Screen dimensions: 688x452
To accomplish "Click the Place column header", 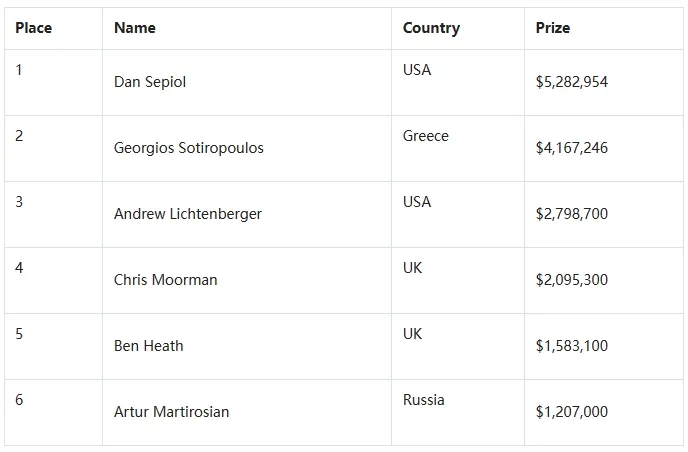I will pyautogui.click(x=34, y=28).
